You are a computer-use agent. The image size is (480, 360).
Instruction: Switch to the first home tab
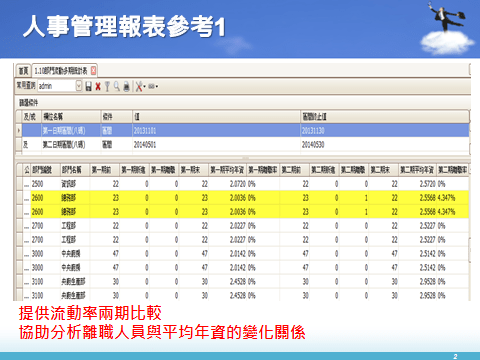pyautogui.click(x=23, y=71)
